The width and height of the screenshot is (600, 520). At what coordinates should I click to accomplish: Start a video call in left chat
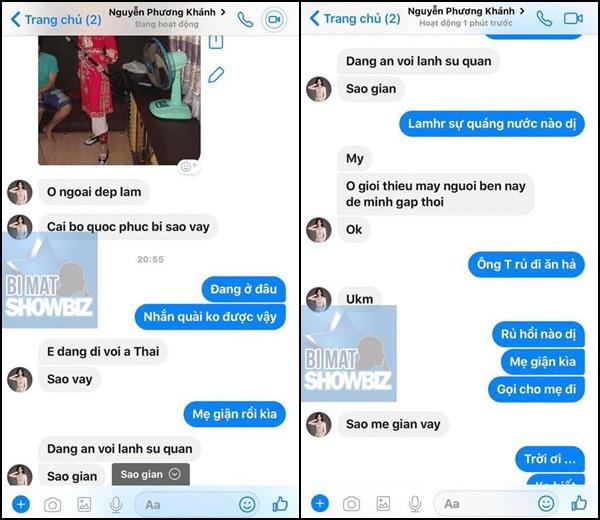tap(274, 19)
